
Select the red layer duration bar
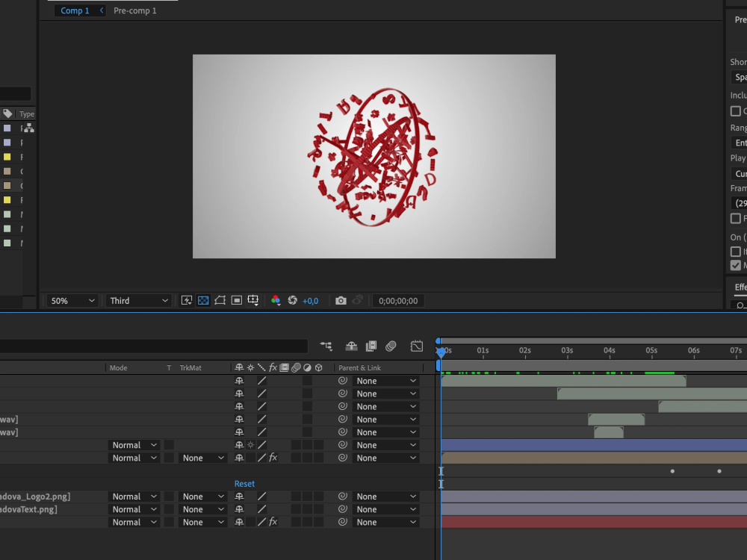(594, 522)
